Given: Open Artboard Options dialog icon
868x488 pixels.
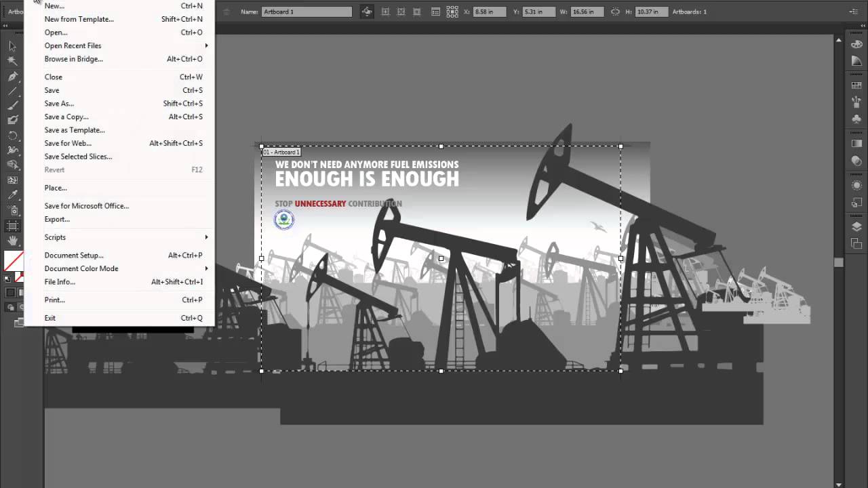Looking at the screenshot, I should pos(435,12).
